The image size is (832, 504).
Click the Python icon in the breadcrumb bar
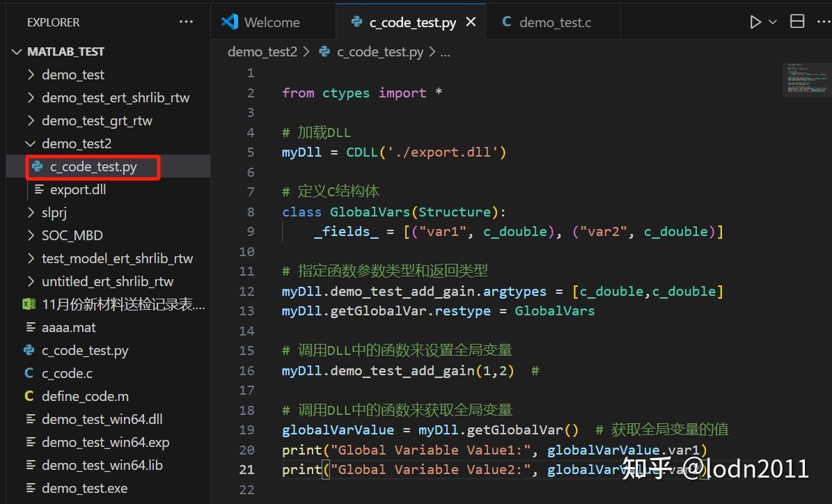point(324,51)
